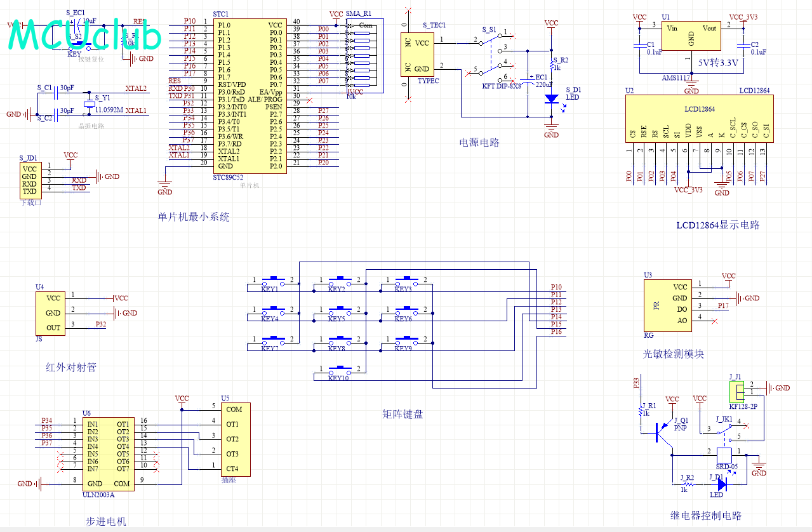This screenshot has width=812, height=532.
Task: Click the ULN2003A driver chip U6
Action: click(x=108, y=453)
